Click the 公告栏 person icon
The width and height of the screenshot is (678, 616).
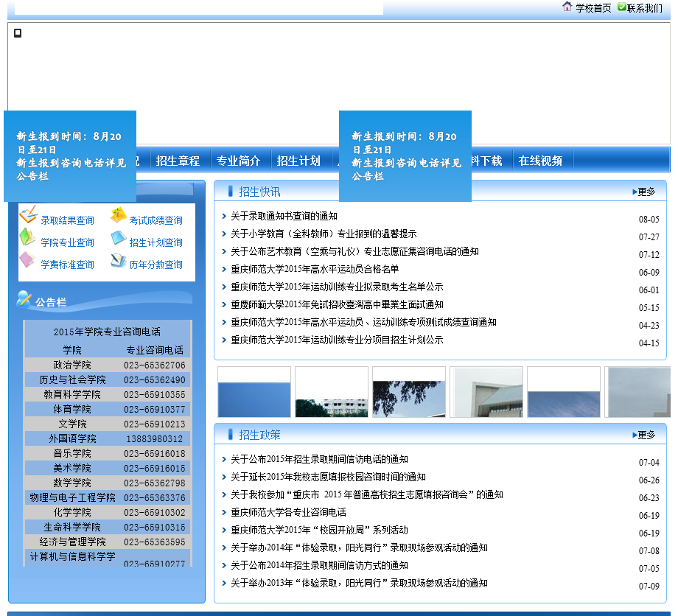coord(24,299)
